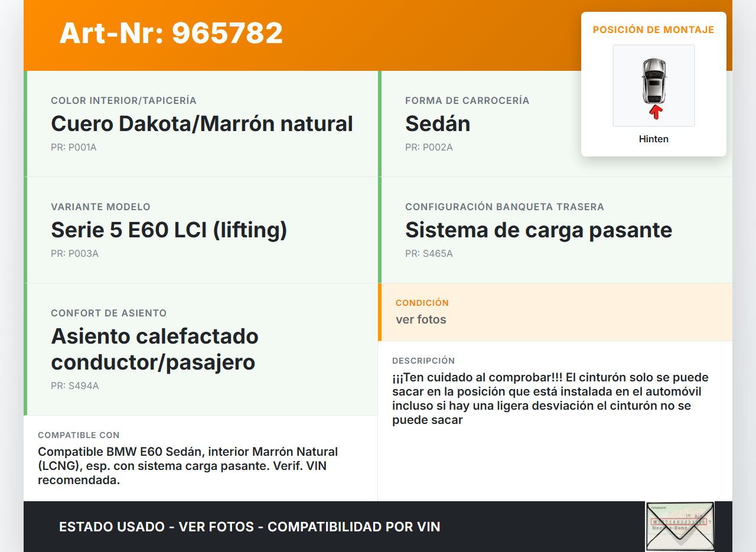The height and width of the screenshot is (552, 756).
Task: Click the Compatible BMW E60 Sedán paragraph
Action: pyautogui.click(x=188, y=466)
